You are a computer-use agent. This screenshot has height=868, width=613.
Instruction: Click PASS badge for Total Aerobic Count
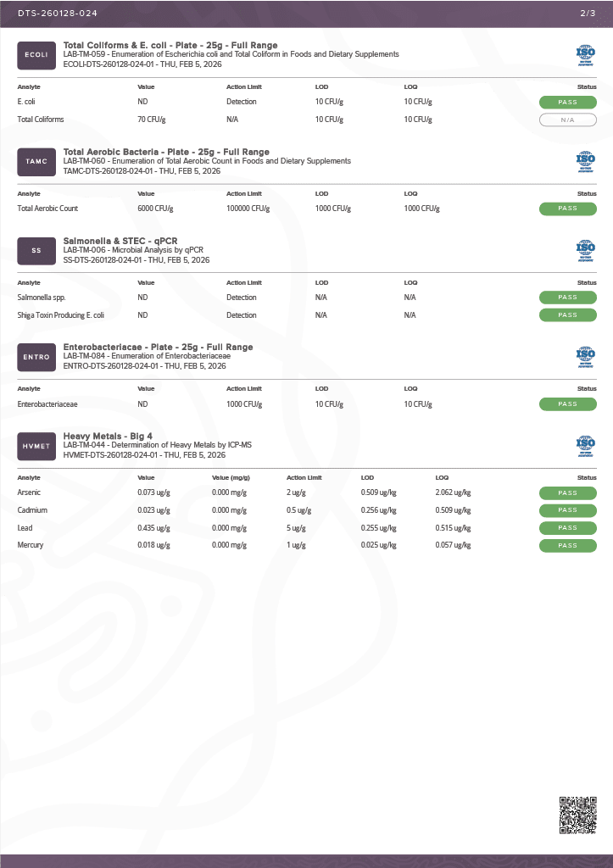pos(568,209)
